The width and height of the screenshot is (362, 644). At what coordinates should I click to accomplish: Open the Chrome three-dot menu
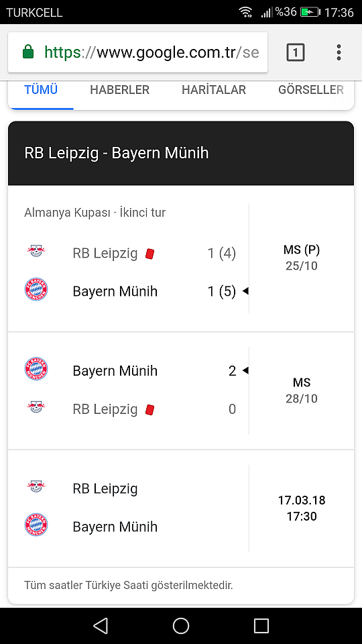point(339,52)
